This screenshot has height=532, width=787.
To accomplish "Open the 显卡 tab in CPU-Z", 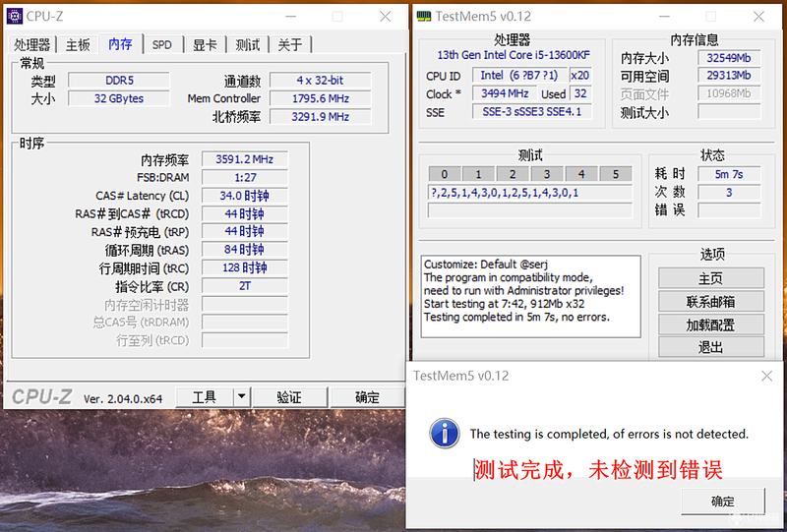I will 205,44.
